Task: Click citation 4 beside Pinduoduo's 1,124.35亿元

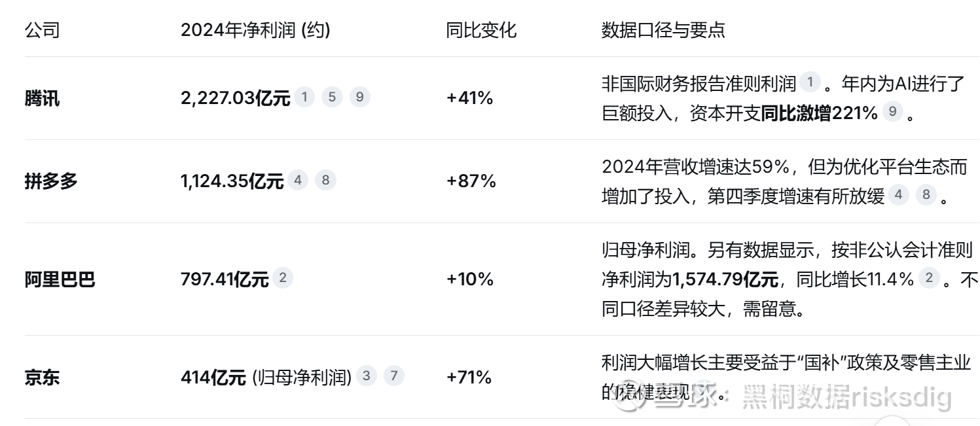Action: pyautogui.click(x=298, y=180)
